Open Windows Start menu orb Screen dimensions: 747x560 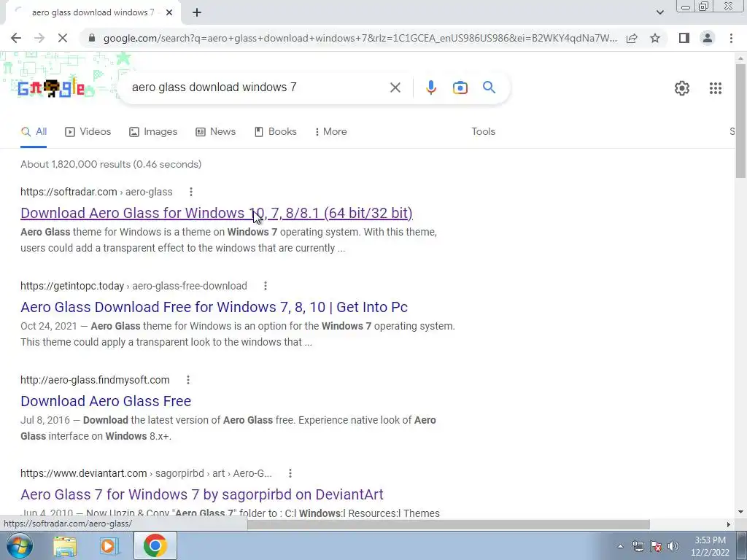pos(19,545)
